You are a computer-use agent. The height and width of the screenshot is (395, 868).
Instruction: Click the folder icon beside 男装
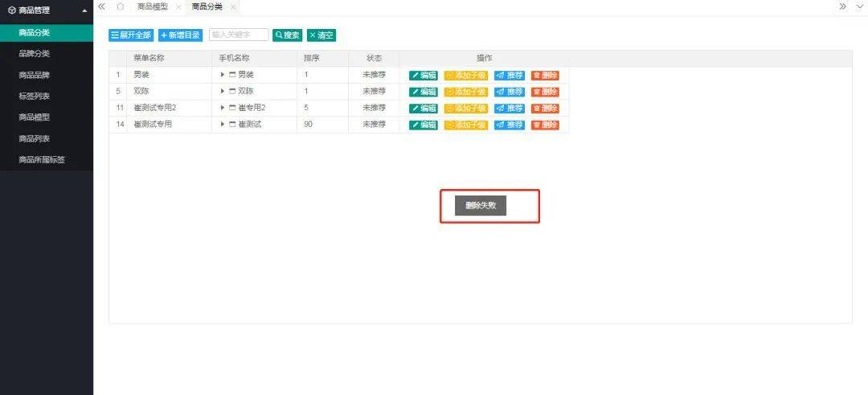click(232, 75)
